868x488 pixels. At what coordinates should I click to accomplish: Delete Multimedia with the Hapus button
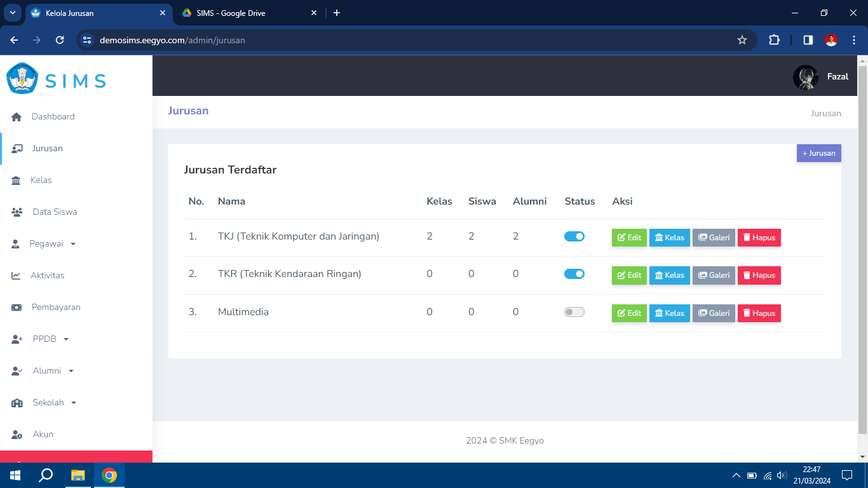point(759,313)
